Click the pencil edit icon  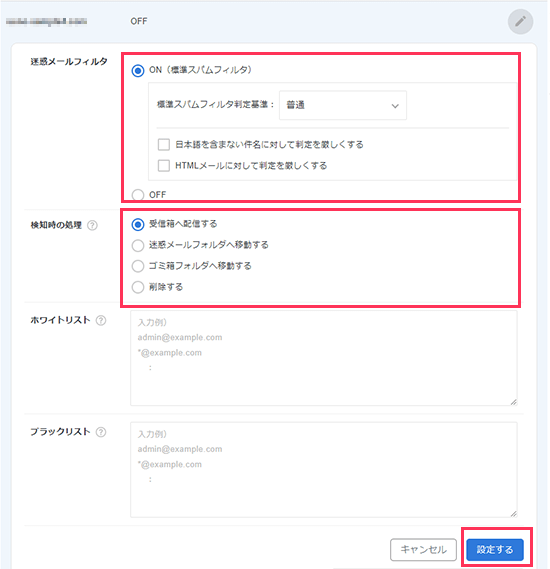(x=520, y=21)
